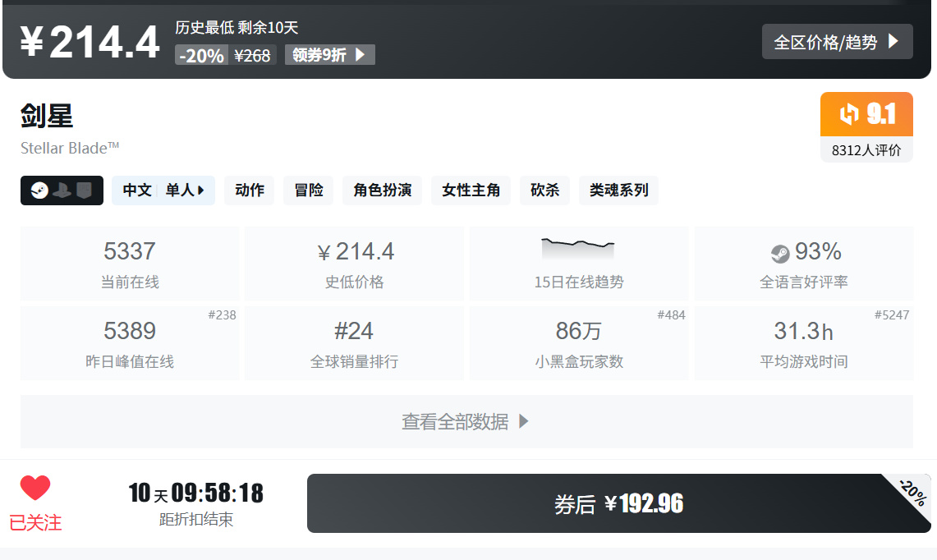Buy with coupon price ¥192.96

[618, 503]
